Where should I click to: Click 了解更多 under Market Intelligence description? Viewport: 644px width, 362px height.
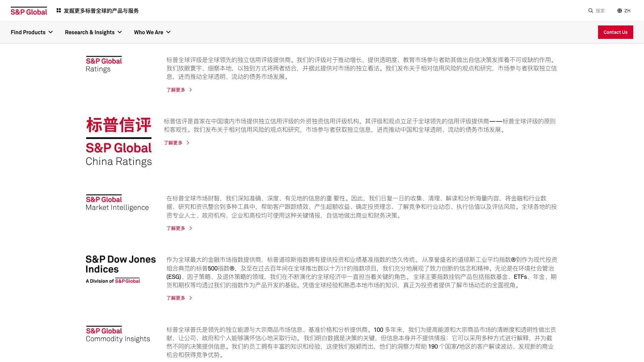click(x=176, y=228)
